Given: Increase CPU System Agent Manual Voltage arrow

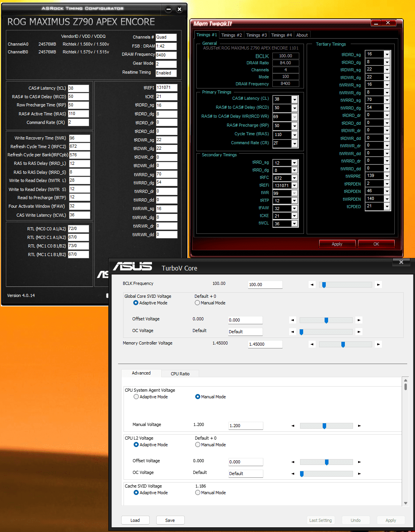Looking at the screenshot, I should pyautogui.click(x=359, y=426).
